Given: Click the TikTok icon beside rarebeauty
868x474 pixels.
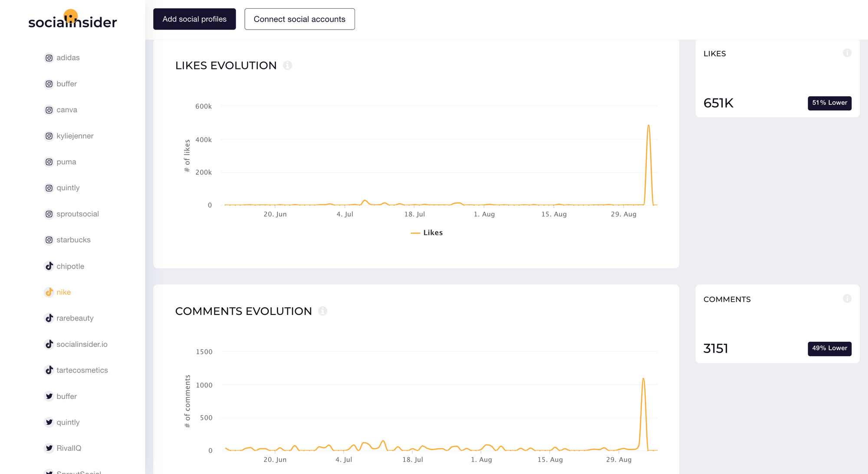Looking at the screenshot, I should [x=49, y=318].
